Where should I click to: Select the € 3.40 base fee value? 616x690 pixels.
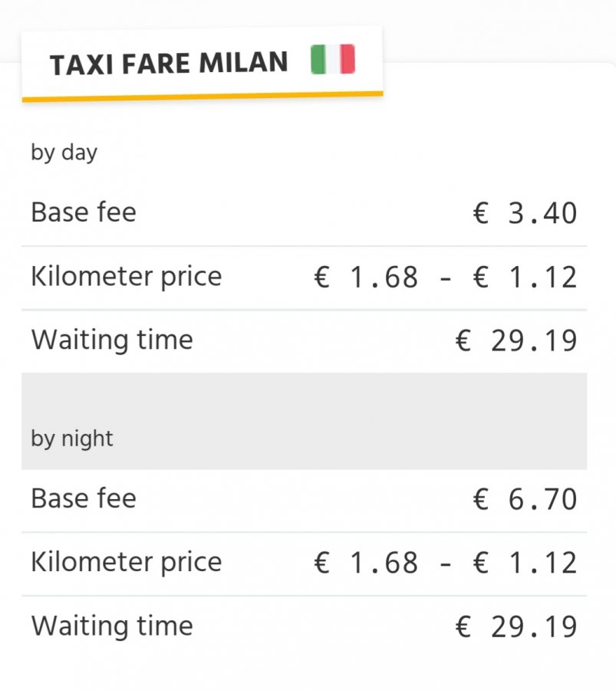pos(525,214)
